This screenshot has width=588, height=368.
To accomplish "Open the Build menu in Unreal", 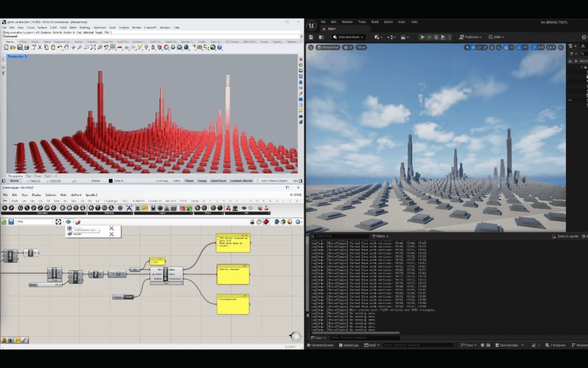I will coord(375,22).
